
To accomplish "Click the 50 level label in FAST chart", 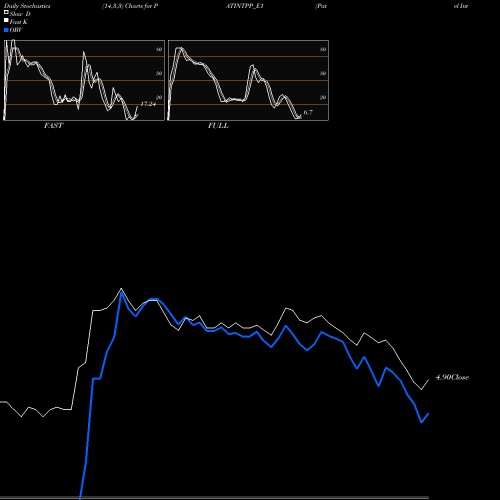I will click(x=159, y=74).
